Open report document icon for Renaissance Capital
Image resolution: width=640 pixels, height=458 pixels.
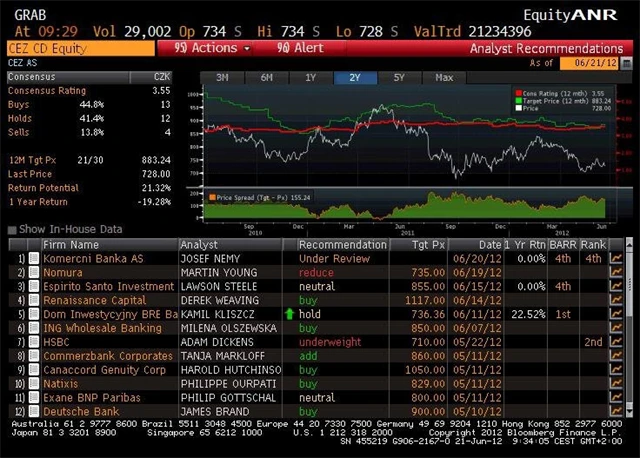click(x=34, y=300)
